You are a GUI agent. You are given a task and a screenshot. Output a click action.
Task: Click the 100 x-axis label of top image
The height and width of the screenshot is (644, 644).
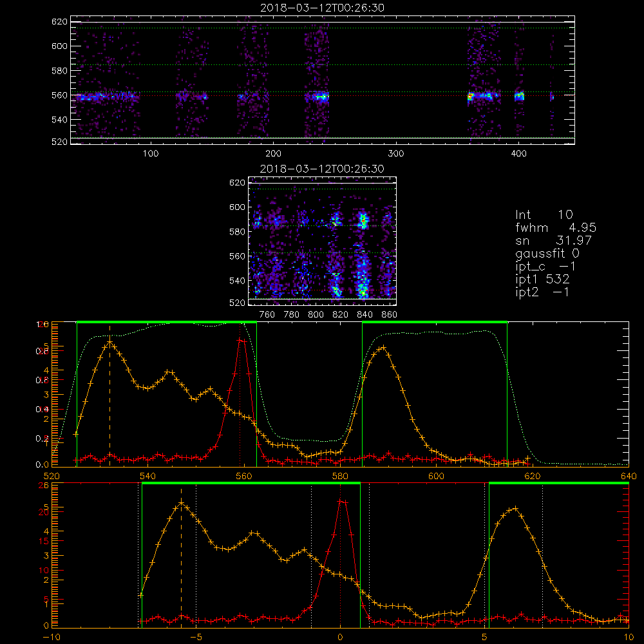tap(151, 154)
